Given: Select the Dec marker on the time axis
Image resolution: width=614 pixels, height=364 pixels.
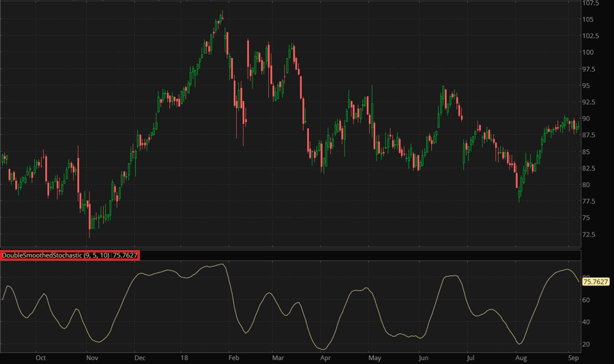Looking at the screenshot, I should 139,357.
